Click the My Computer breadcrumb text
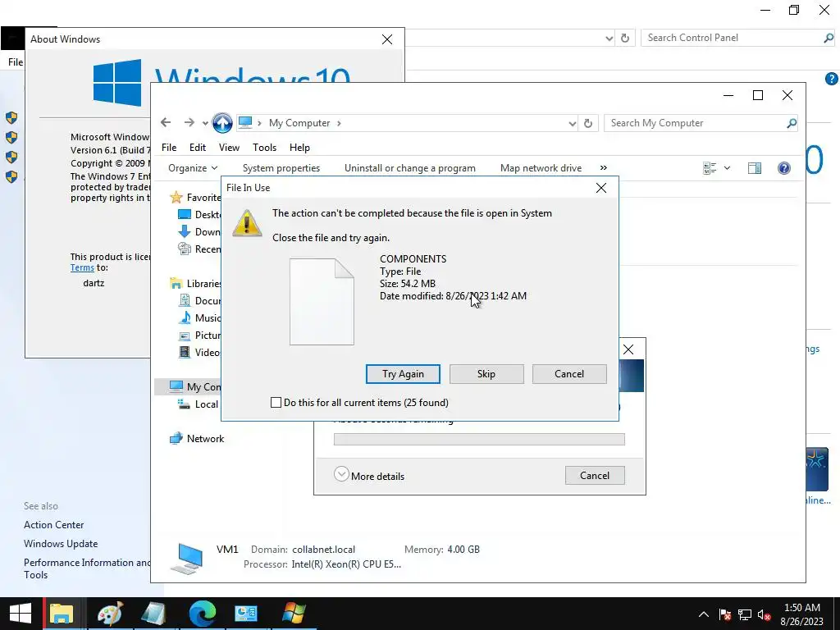The image size is (840, 630). (299, 123)
